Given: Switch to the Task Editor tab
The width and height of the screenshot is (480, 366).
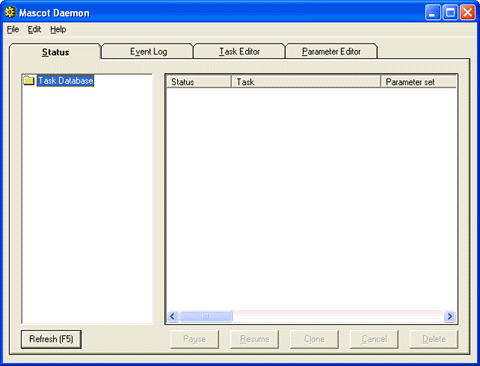Looking at the screenshot, I should tap(239, 51).
